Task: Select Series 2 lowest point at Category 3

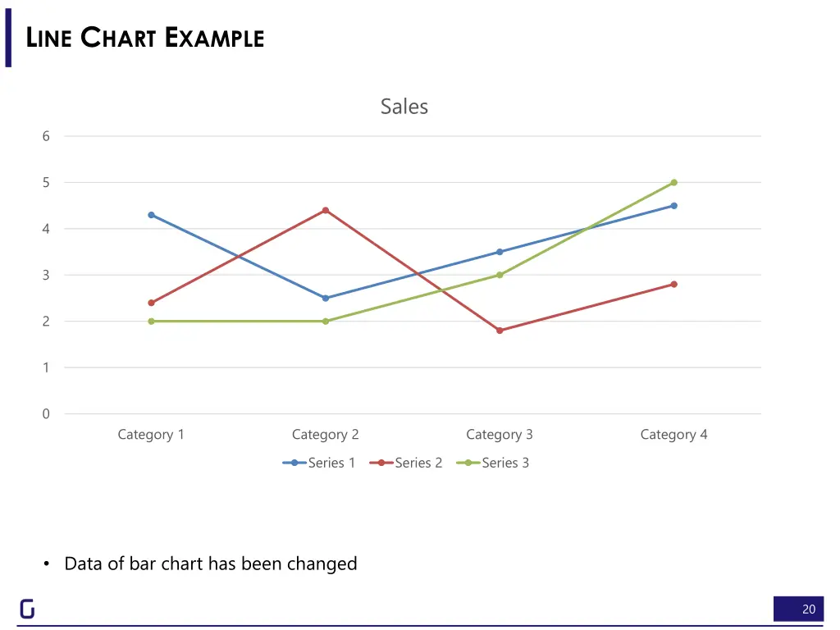Action: (x=500, y=331)
